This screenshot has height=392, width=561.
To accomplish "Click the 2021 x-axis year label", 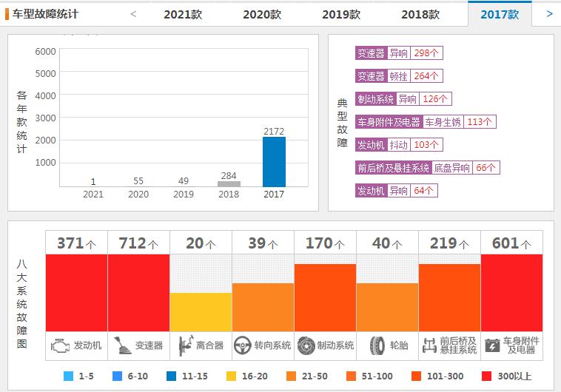I will [93, 195].
